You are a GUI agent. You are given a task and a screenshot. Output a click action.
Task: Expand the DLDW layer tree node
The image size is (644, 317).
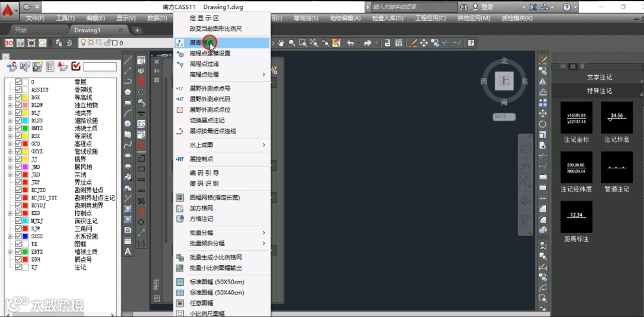tap(10, 105)
